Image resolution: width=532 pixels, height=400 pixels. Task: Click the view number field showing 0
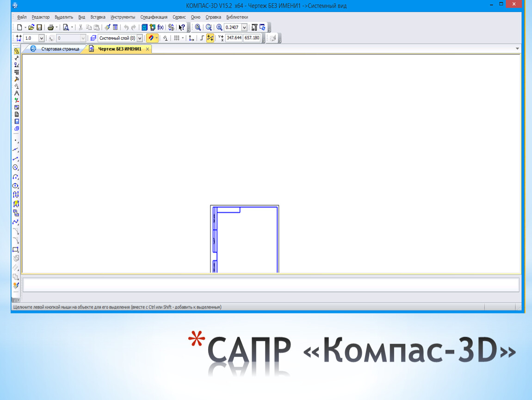(71, 38)
